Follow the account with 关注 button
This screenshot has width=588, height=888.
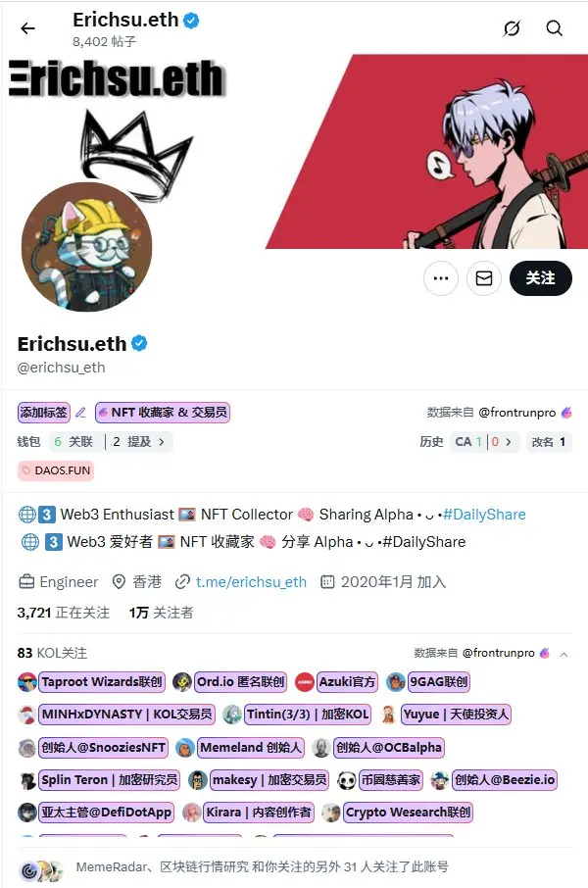[x=540, y=278]
